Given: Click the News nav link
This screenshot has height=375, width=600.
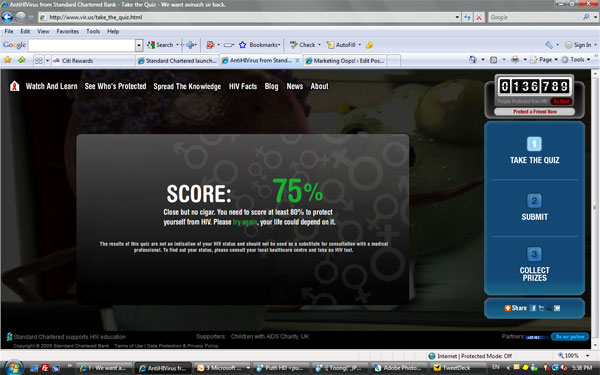Looking at the screenshot, I should [x=295, y=86].
